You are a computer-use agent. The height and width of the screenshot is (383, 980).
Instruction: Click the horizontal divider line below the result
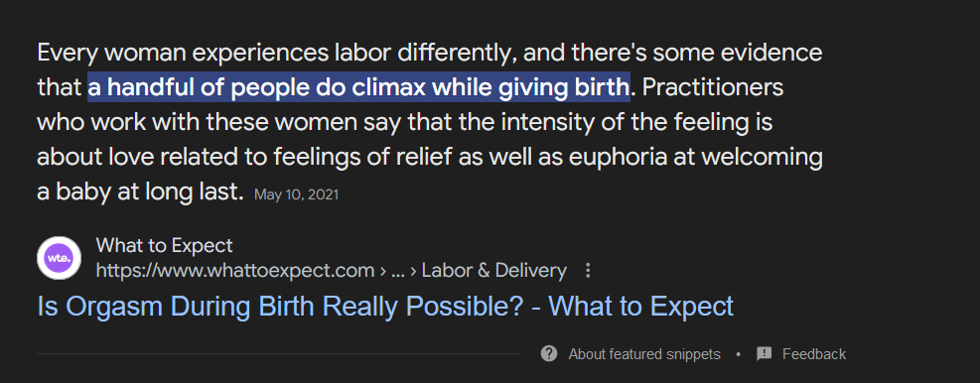coord(279,353)
